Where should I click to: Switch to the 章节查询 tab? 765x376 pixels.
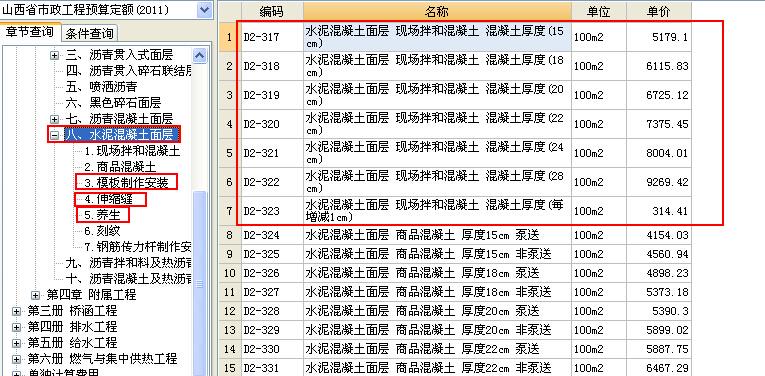[x=31, y=32]
